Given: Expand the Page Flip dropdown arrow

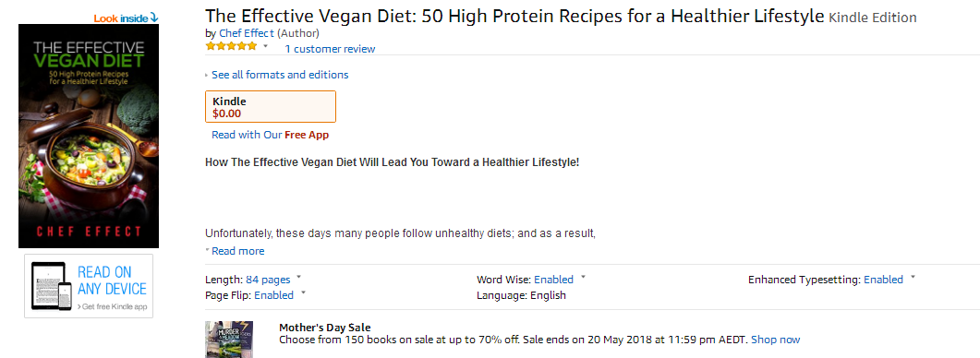Looking at the screenshot, I should click(x=303, y=292).
